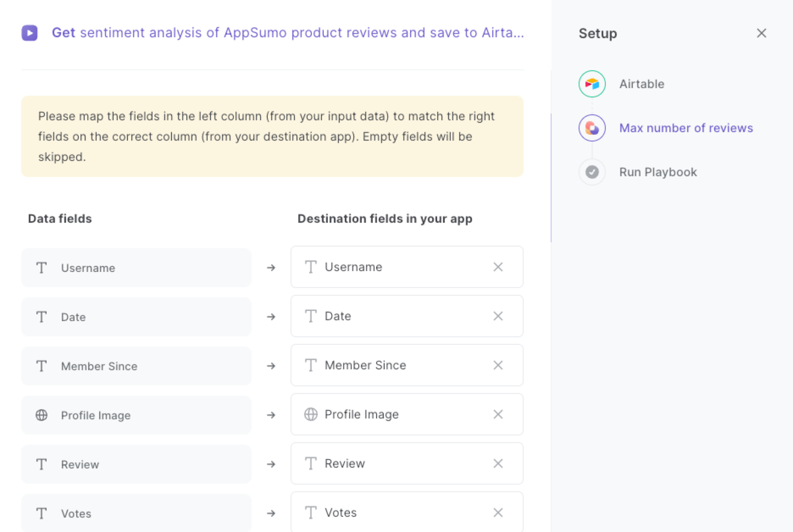This screenshot has height=532, width=793.
Task: Click the Date data field on the left
Action: 136,317
